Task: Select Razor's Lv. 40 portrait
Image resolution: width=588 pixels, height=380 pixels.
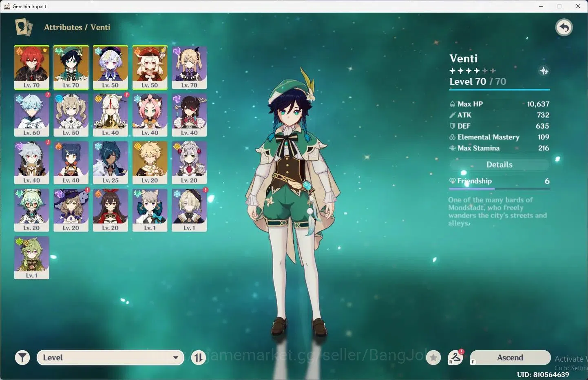Action: click(32, 163)
